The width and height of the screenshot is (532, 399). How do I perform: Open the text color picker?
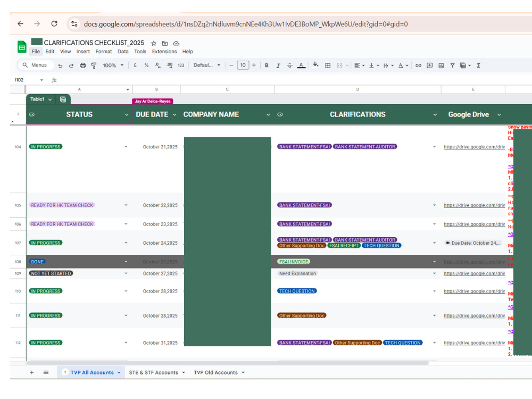[x=301, y=65]
